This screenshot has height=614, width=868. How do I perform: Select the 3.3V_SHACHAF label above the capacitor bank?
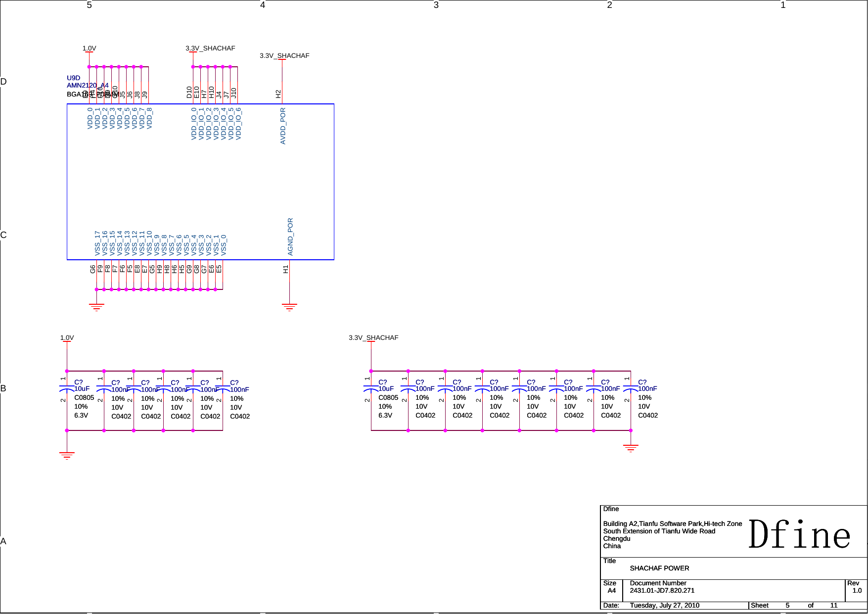[x=373, y=338]
